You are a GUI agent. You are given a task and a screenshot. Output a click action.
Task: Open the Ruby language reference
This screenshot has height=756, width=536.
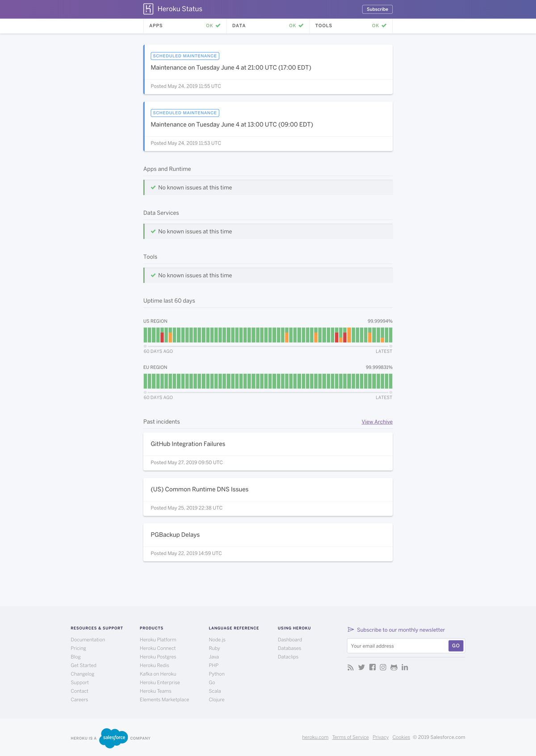pos(214,648)
